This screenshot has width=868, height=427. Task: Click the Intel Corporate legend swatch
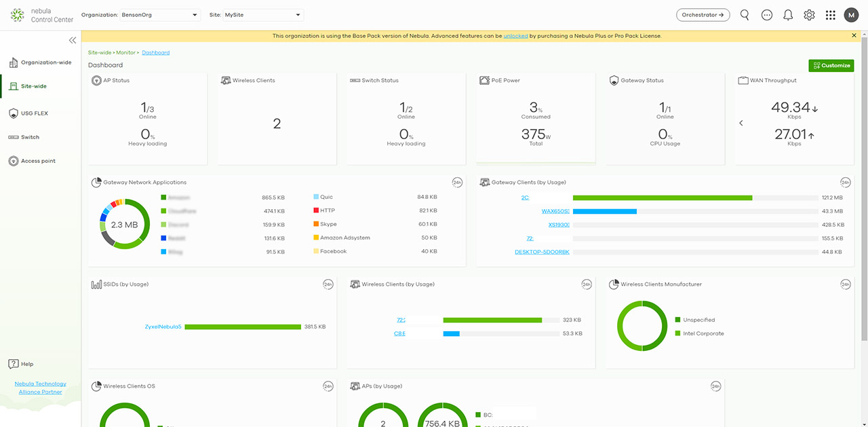[x=678, y=333]
